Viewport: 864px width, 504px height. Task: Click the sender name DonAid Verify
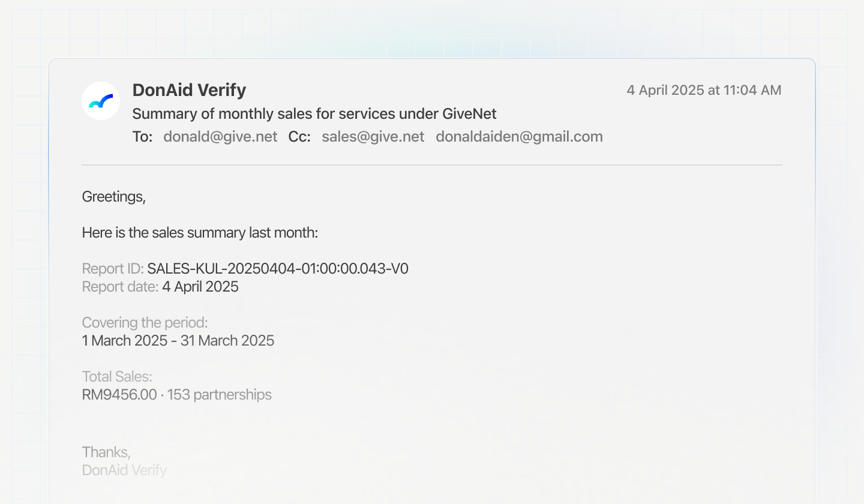(x=189, y=90)
